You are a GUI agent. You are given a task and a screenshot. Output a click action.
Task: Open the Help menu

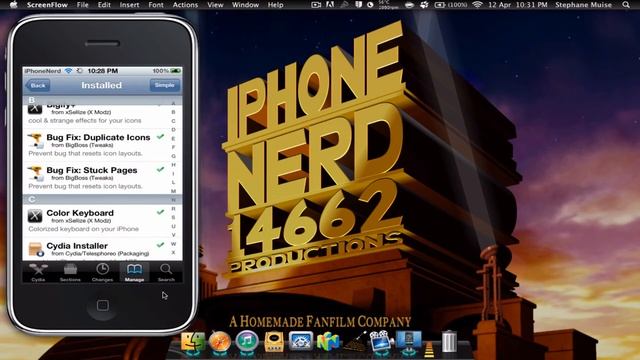[x=276, y=5]
